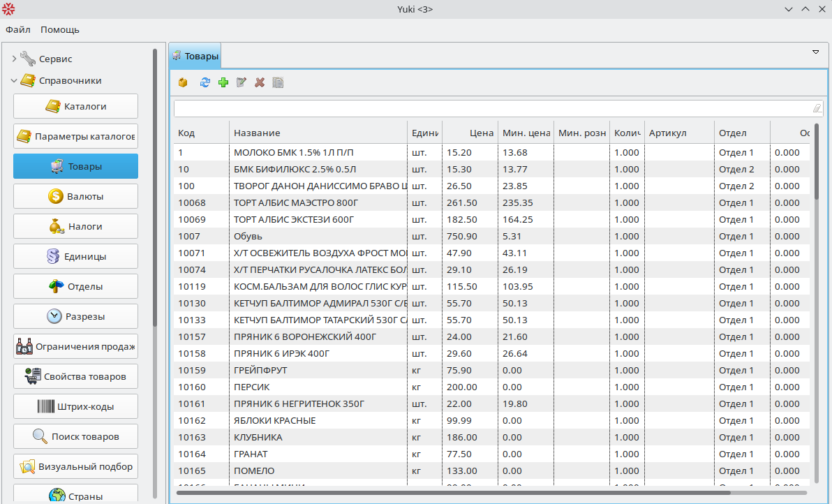
Task: Refresh the goods list with blue arrows
Action: (205, 82)
